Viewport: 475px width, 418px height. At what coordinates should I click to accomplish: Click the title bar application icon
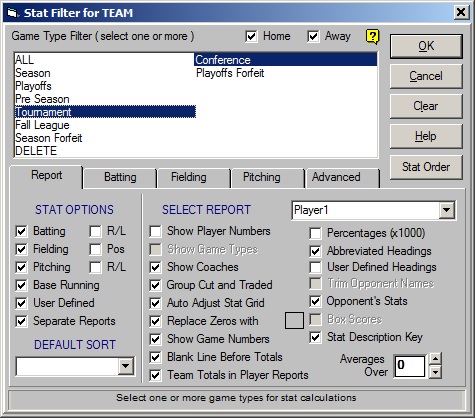12,13
